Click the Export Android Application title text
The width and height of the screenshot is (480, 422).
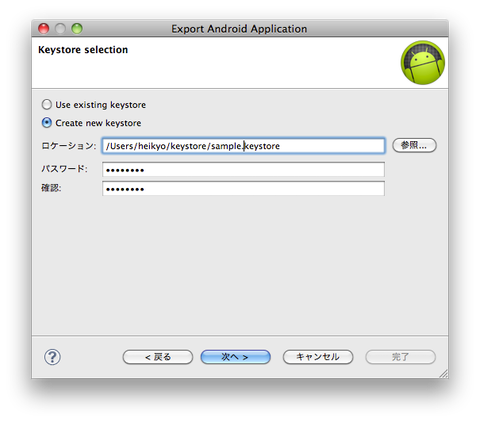click(239, 29)
